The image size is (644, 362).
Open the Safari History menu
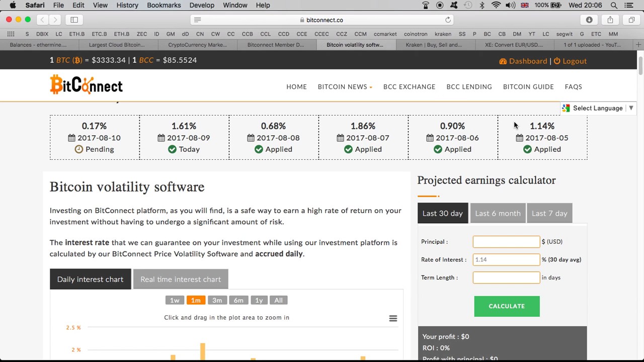127,5
